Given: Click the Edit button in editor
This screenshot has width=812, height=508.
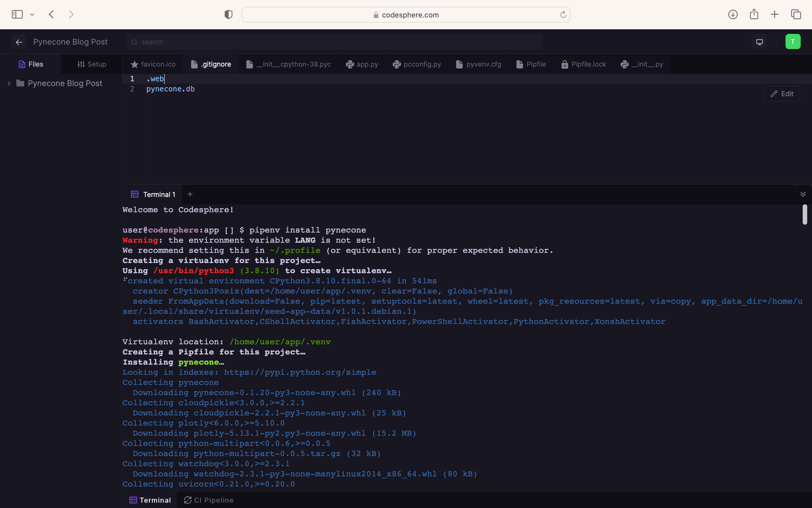Looking at the screenshot, I should (x=782, y=94).
